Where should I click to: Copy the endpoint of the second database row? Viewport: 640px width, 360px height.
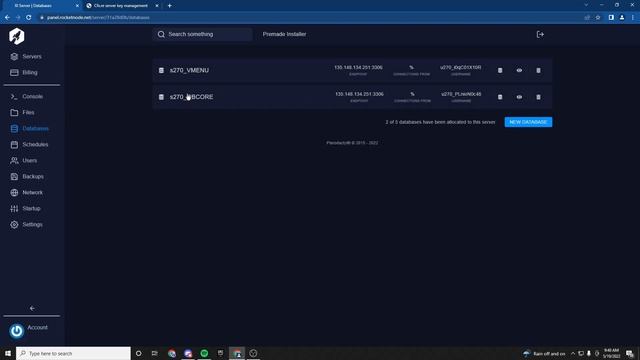[x=359, y=94]
